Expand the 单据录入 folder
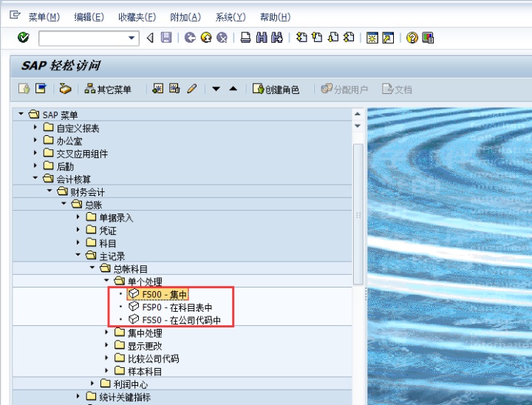532x405 pixels. [78, 217]
